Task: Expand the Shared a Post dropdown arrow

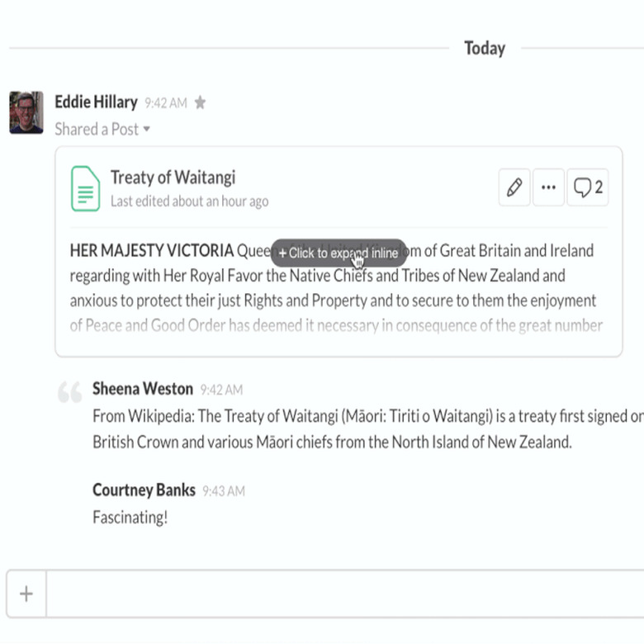Action: coord(147,129)
